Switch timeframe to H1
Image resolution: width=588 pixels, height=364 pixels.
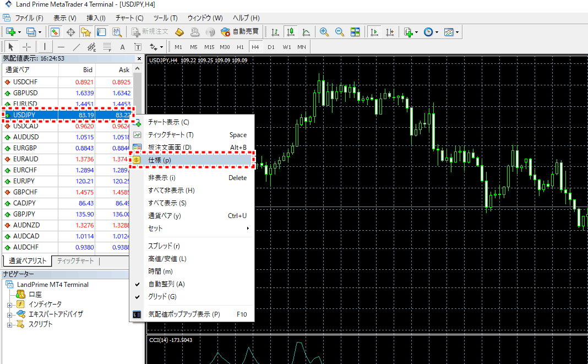[x=240, y=47]
